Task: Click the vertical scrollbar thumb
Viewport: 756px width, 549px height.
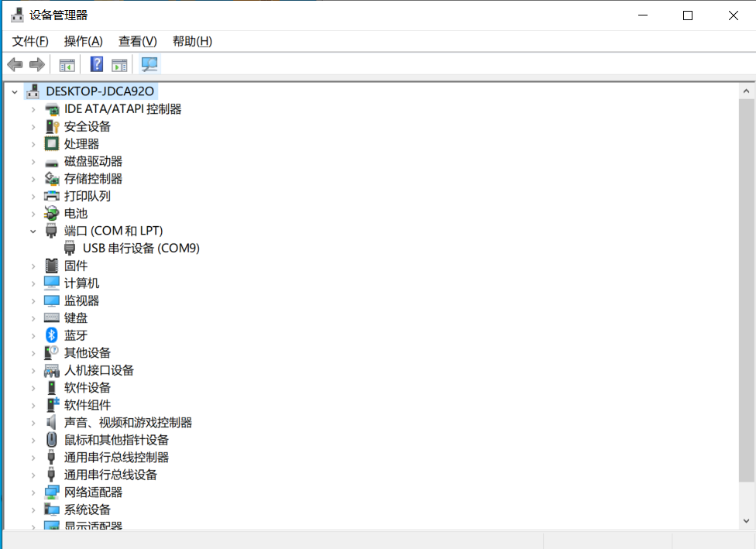Action: coord(747,290)
